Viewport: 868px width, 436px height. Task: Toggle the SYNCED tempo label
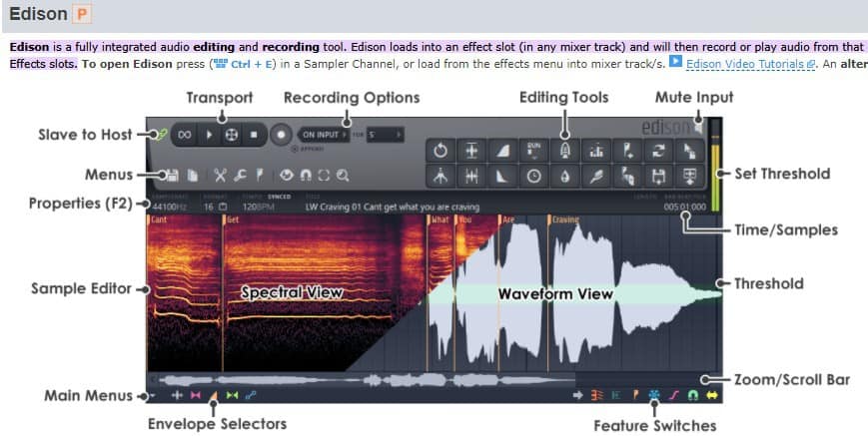(x=280, y=197)
